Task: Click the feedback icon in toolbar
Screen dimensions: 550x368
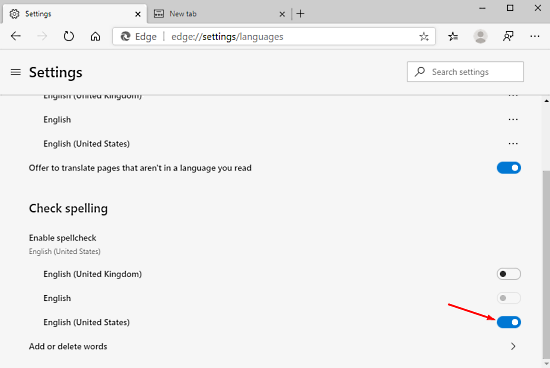Action: [x=508, y=36]
